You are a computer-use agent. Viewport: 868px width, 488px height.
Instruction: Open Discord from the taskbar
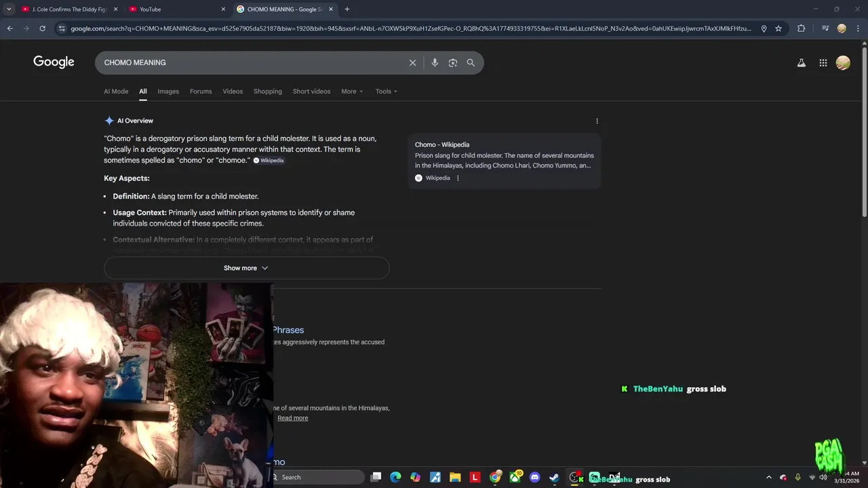pos(535,477)
